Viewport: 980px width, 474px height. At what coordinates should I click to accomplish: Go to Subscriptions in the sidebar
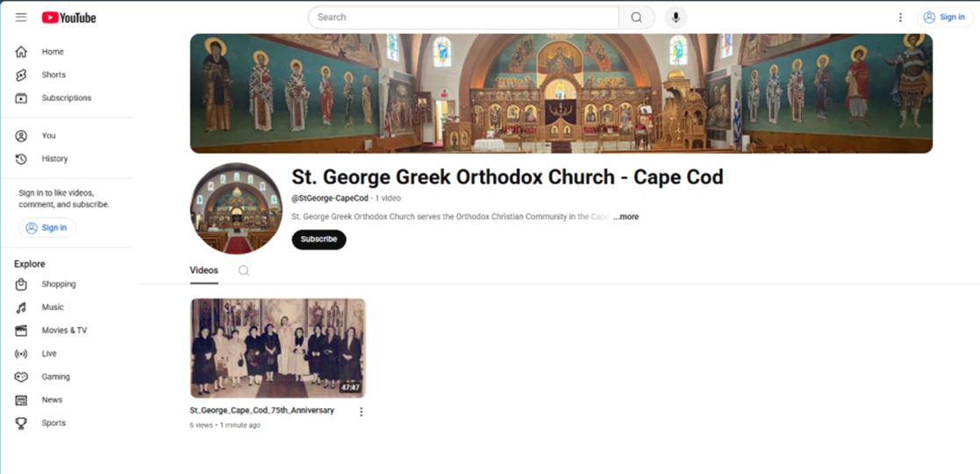(x=66, y=98)
